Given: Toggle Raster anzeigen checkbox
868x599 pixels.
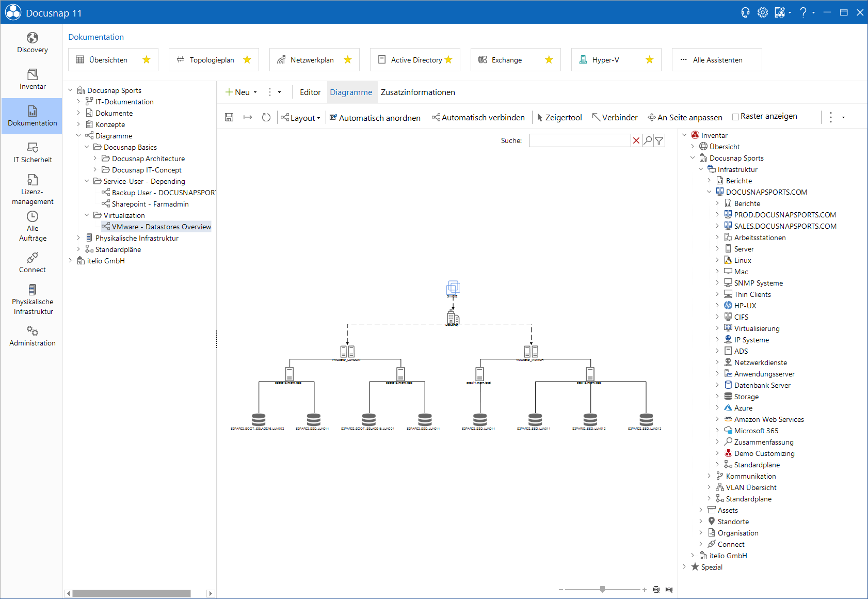Looking at the screenshot, I should pyautogui.click(x=736, y=117).
